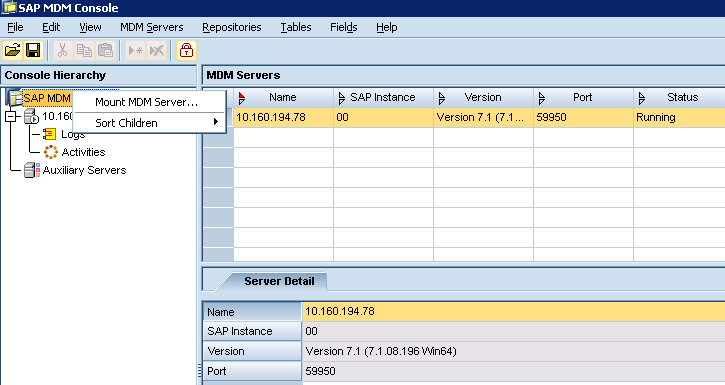
Task: Click Version 7.1 (7.1... table cell
Action: pos(483,117)
